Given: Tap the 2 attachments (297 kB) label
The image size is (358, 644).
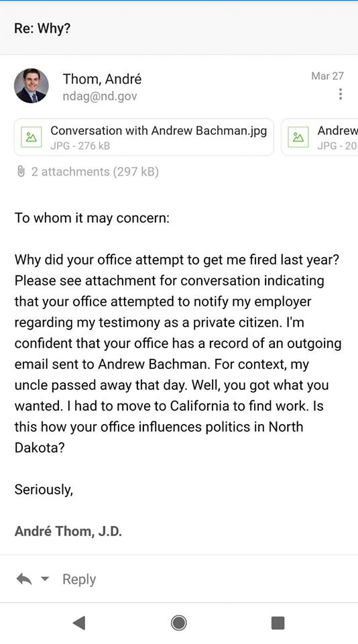Looking at the screenshot, I should pyautogui.click(x=95, y=172).
